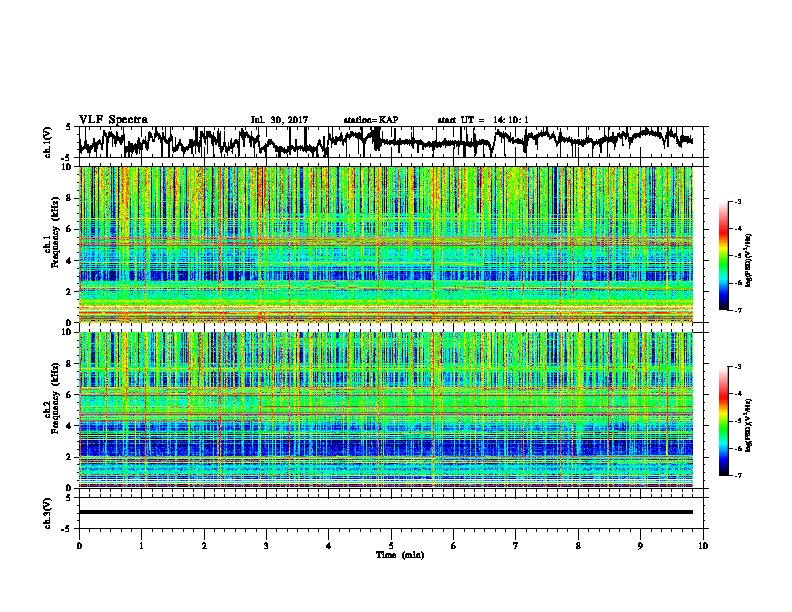Click the "-3" tick of the ch.2 colorbar
792x612 pixels.
point(737,367)
